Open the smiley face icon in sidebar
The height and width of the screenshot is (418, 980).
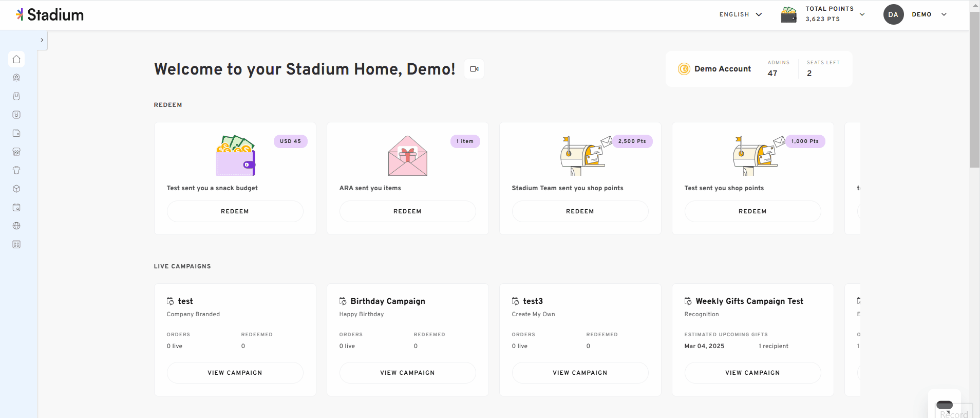point(16,115)
